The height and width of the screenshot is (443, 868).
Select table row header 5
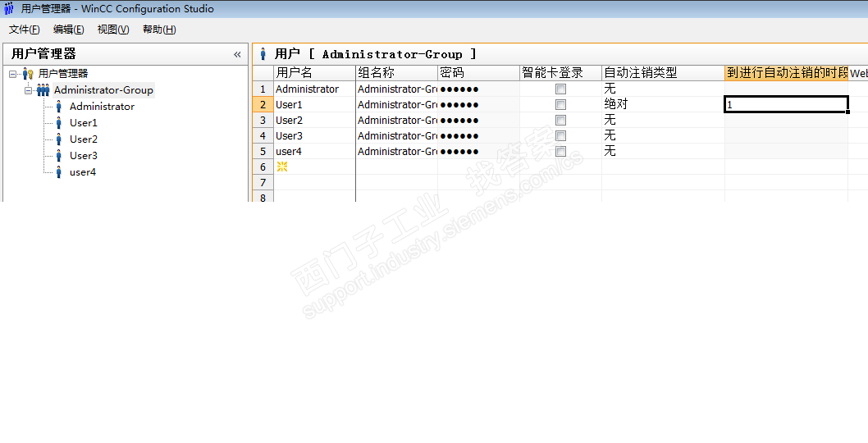point(263,151)
